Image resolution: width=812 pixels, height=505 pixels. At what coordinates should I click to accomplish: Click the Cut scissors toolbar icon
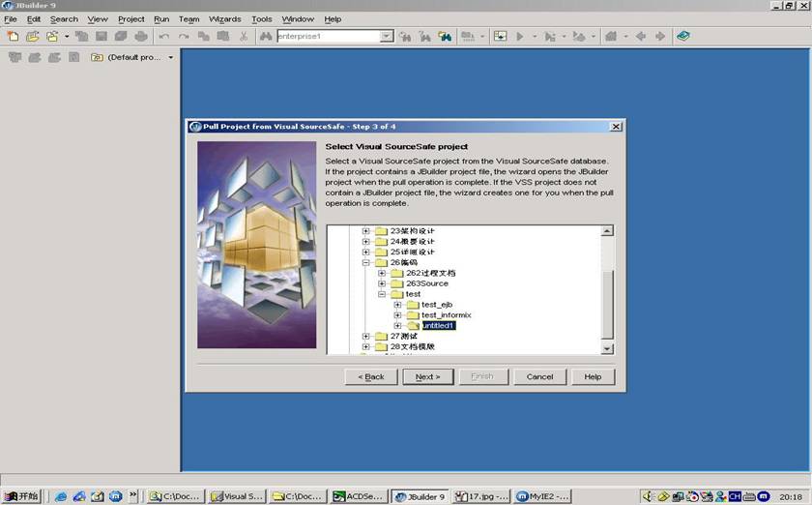point(244,37)
